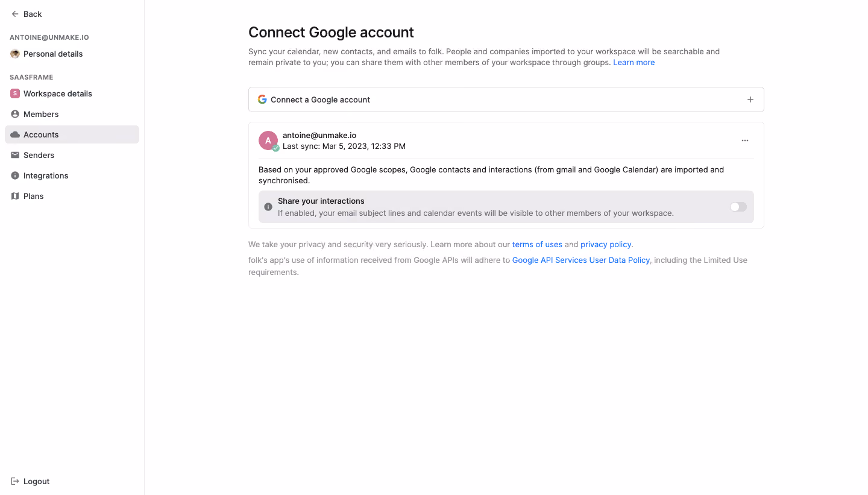Click the Workspace details S icon
The width and height of the screenshot is (868, 495).
click(15, 93)
